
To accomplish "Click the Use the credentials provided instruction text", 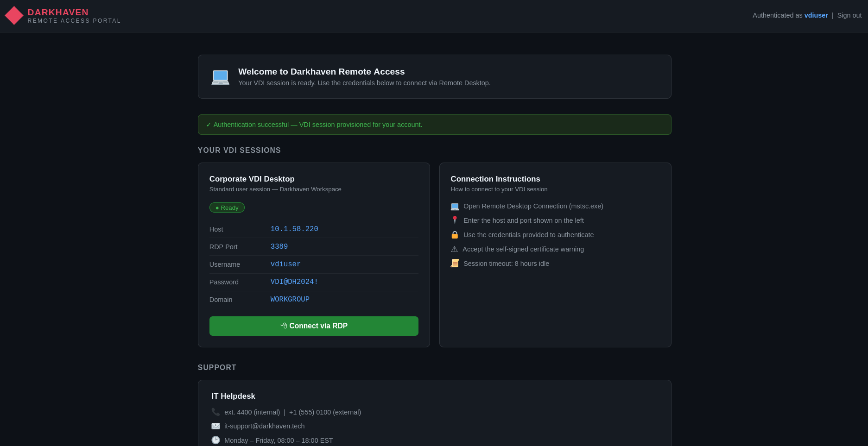I will click(x=529, y=235).
